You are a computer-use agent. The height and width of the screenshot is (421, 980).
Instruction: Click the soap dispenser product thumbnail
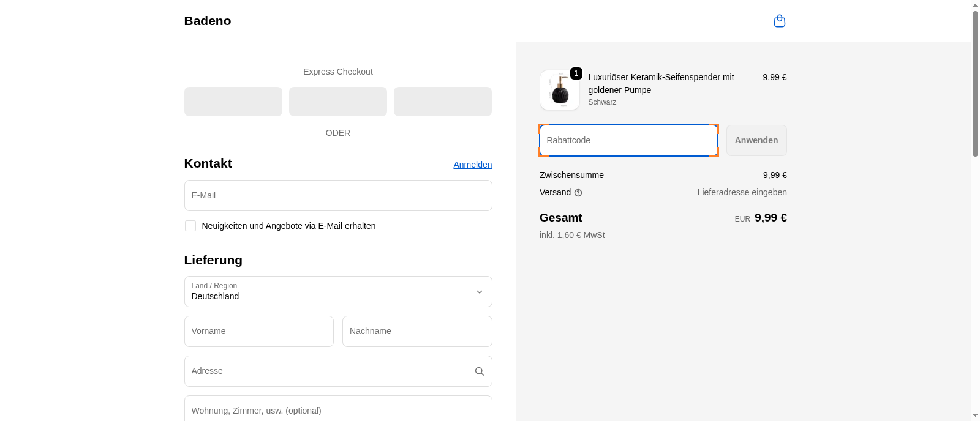tap(559, 91)
